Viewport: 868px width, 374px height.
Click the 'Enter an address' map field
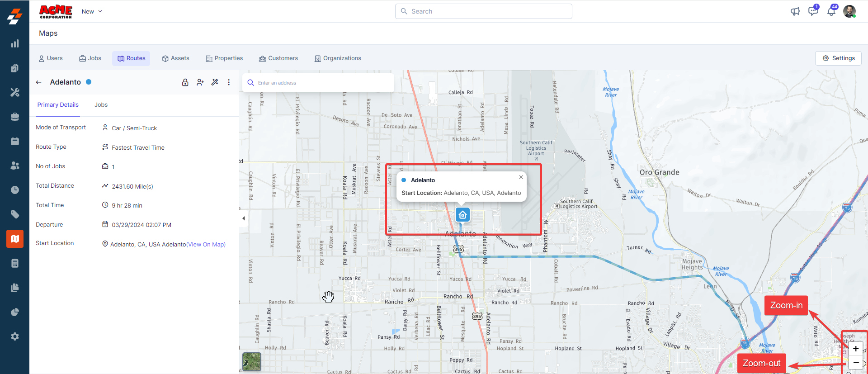click(318, 83)
